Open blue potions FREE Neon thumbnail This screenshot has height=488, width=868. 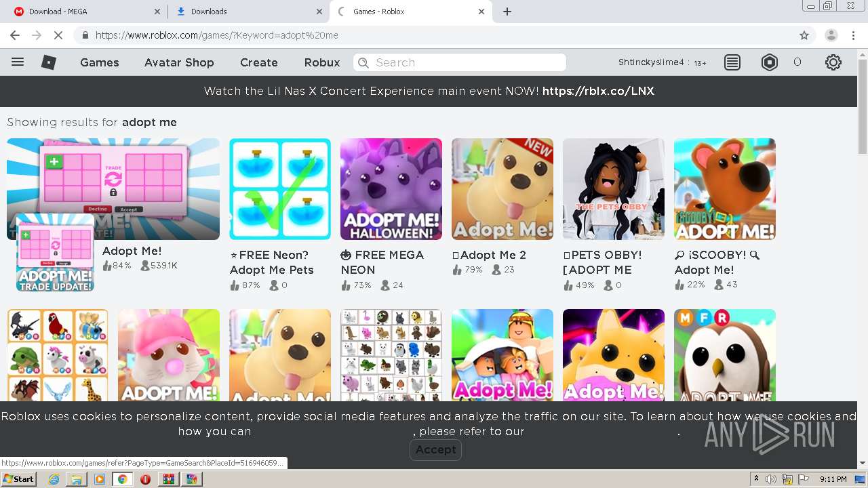pos(280,189)
